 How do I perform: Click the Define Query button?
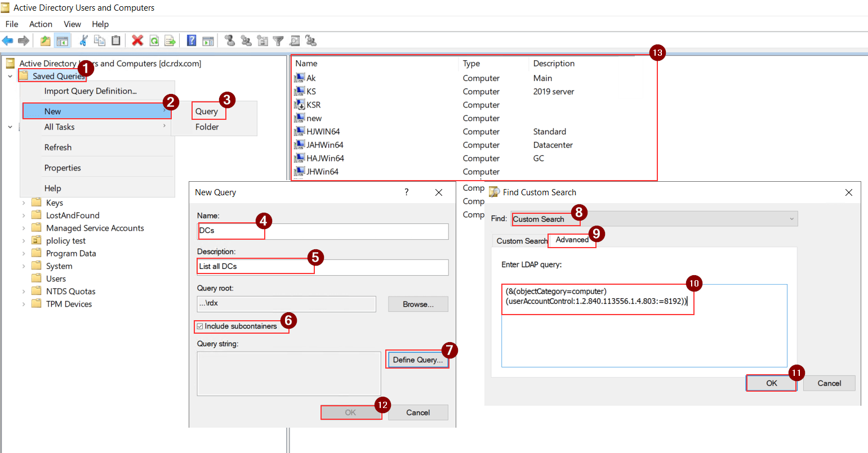417,358
